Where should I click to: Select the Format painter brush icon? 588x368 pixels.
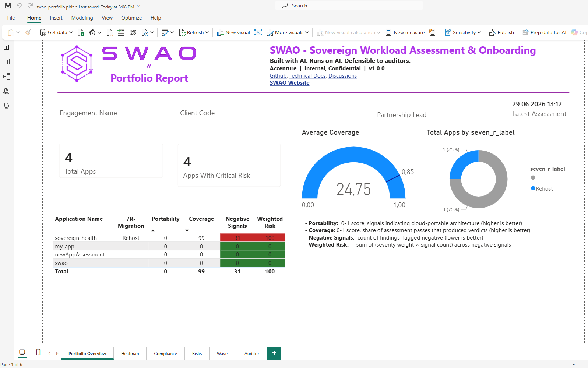click(x=28, y=32)
